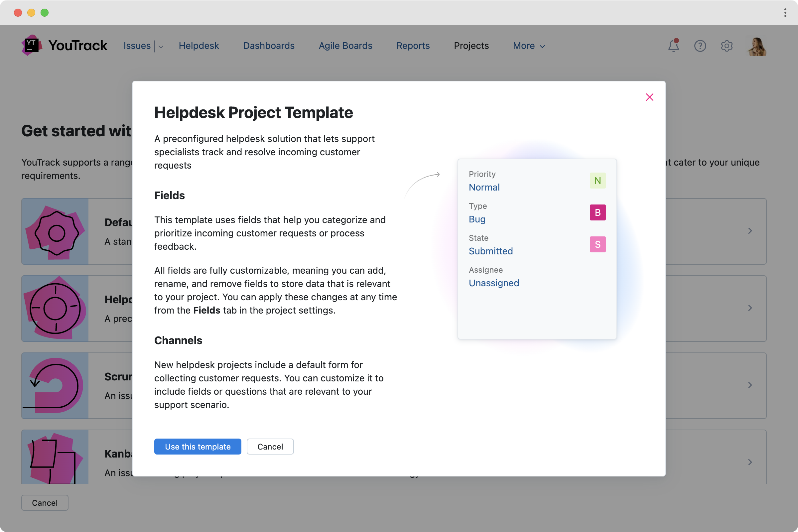
Task: Open the settings gear icon
Action: [x=727, y=46]
